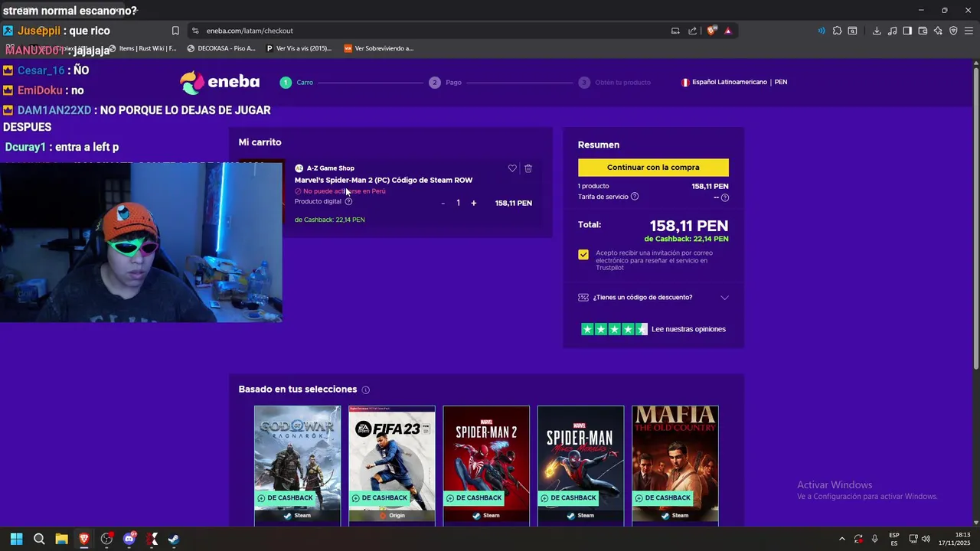
Task: Open Tarifa de servicio info icon
Action: (x=635, y=197)
